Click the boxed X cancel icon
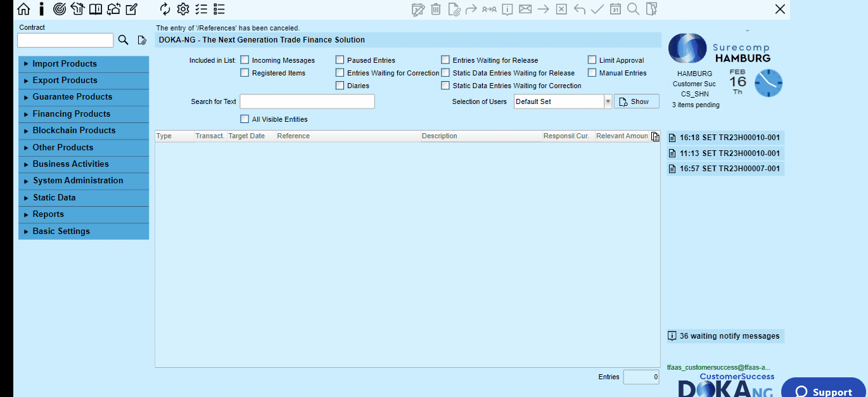868x397 pixels. [x=561, y=9]
